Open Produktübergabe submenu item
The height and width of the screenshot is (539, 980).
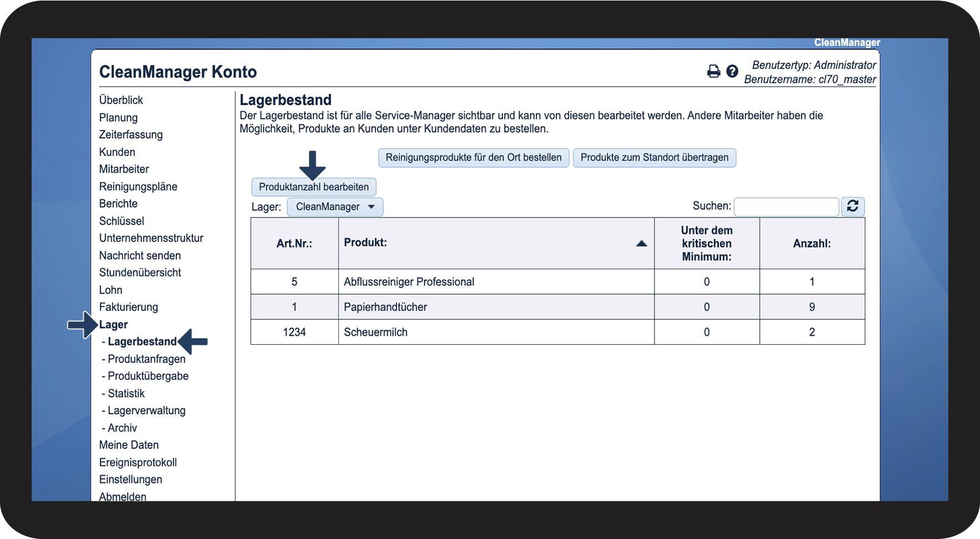(148, 376)
